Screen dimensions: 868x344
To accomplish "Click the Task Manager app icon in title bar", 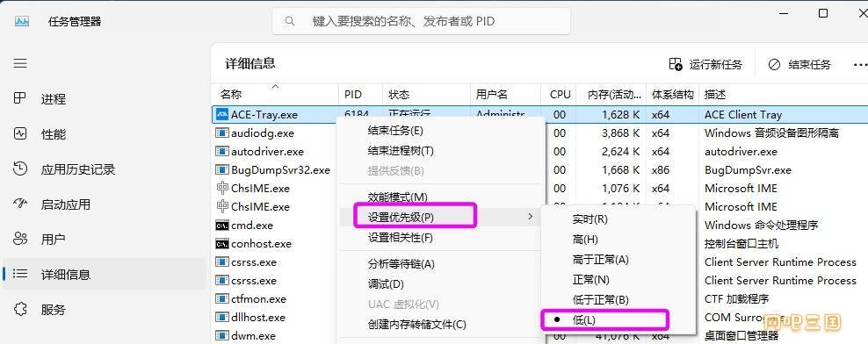I will [x=22, y=22].
